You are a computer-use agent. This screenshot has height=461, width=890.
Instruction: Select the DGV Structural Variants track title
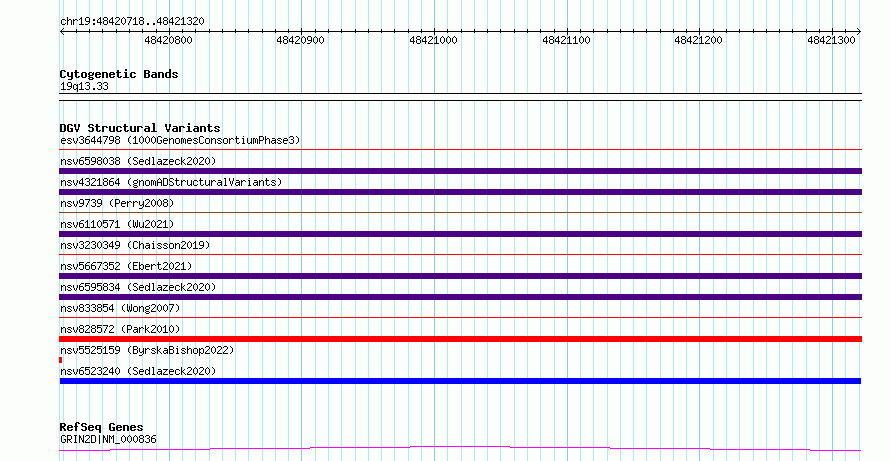[x=140, y=128]
